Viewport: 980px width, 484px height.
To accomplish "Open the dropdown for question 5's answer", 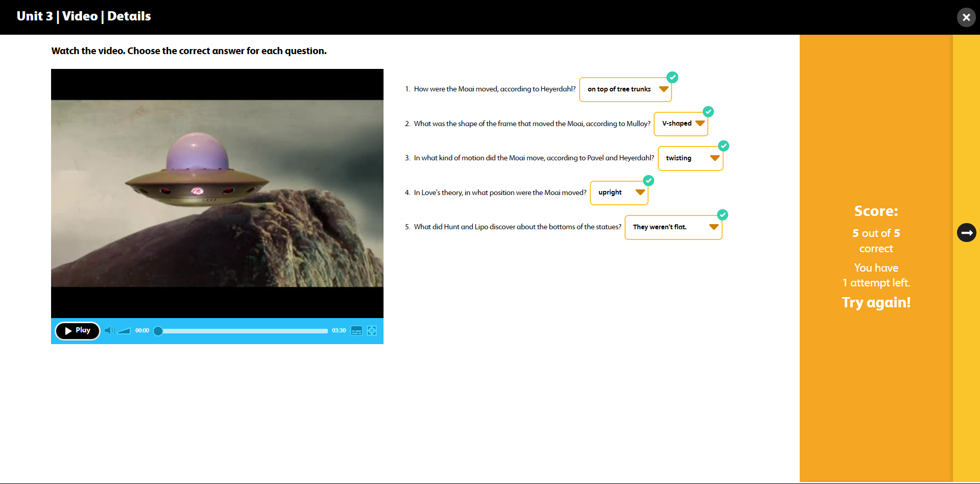I will tap(713, 227).
